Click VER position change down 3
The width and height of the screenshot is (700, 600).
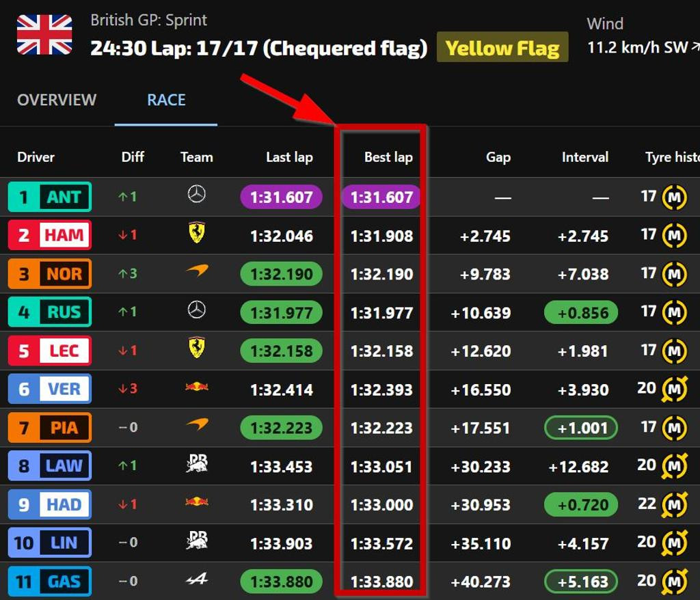[x=128, y=388]
